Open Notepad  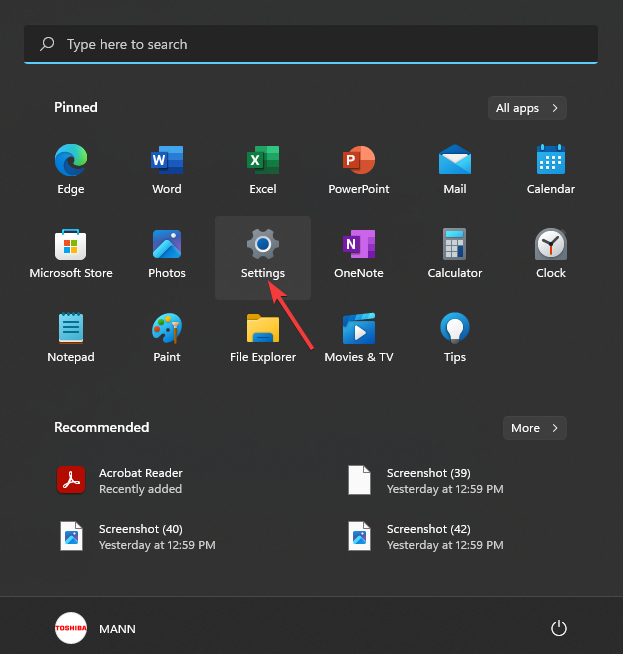coord(71,338)
